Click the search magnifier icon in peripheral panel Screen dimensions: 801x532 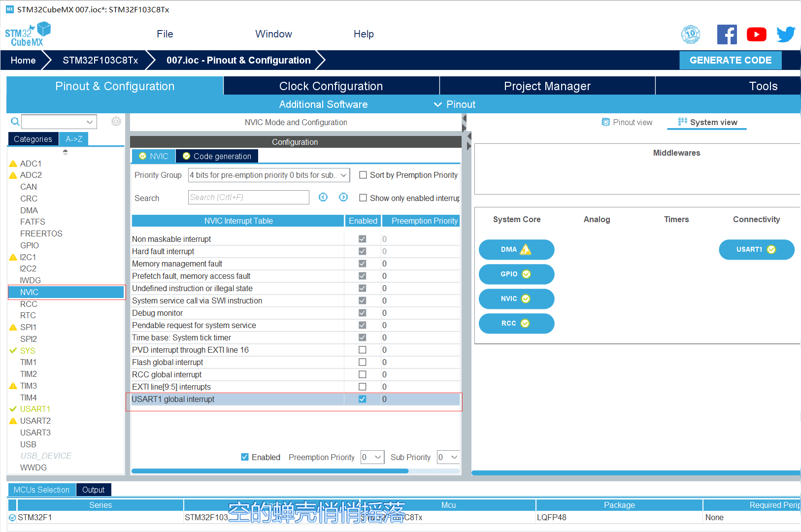click(15, 122)
